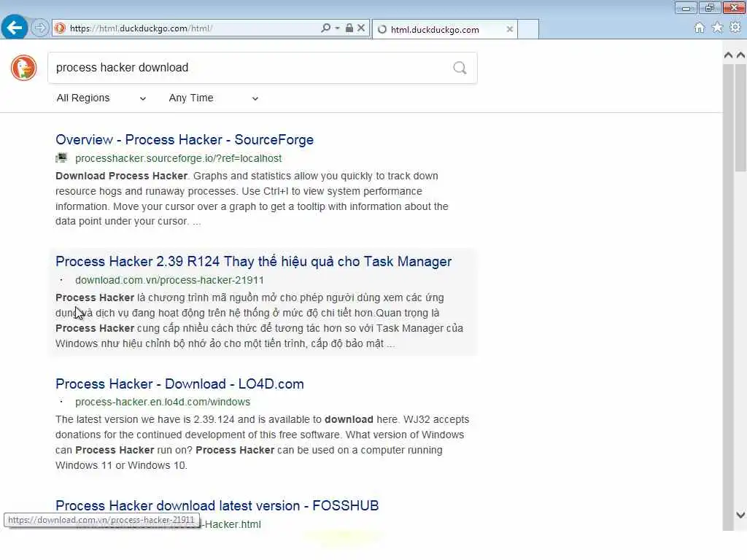Click the download.com.vn/process-hacker-21911 URL
This screenshot has width=747, height=560.
[x=169, y=280]
